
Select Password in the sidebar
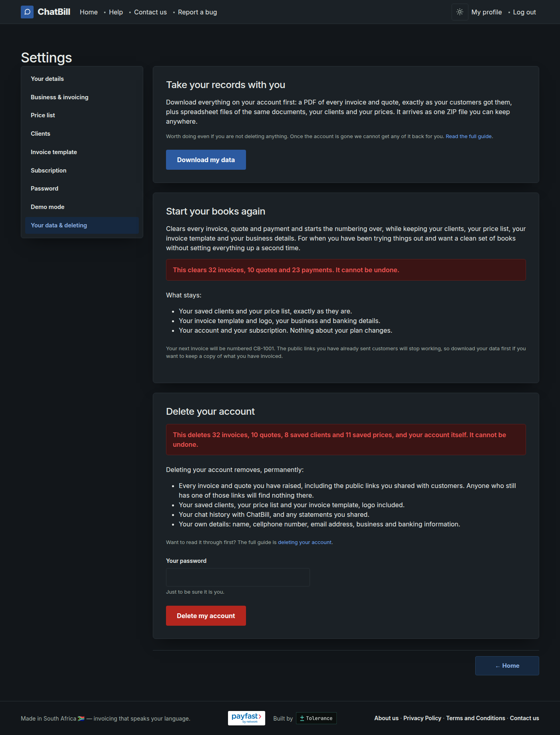[82, 189]
